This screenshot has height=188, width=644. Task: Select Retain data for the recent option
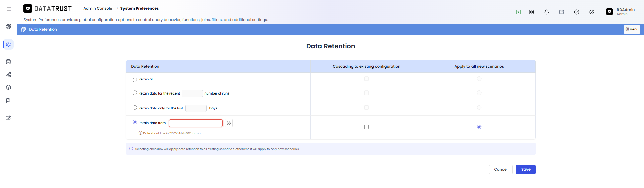135,93
